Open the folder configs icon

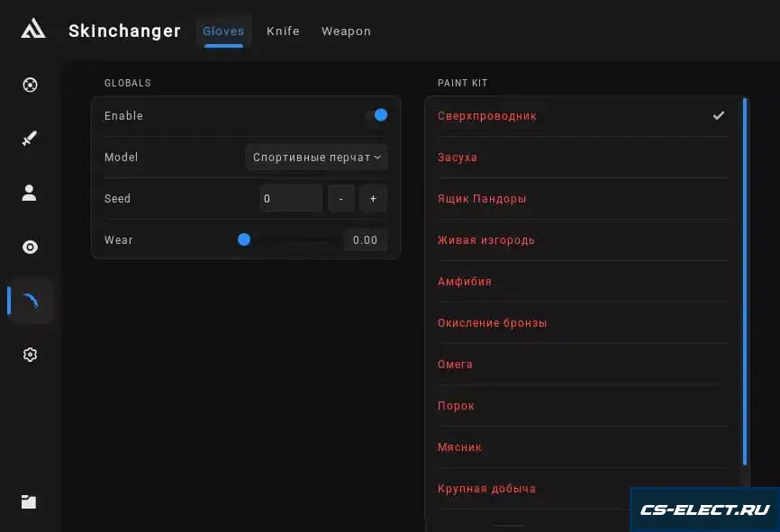pos(29,501)
